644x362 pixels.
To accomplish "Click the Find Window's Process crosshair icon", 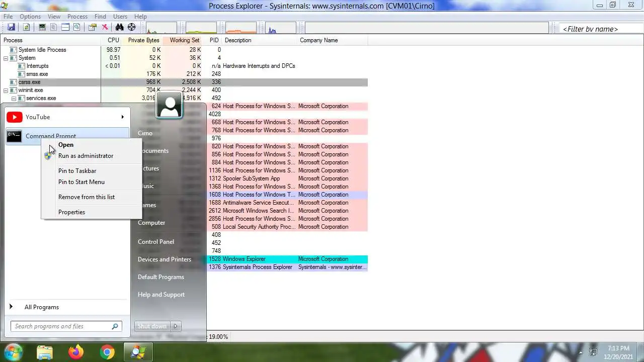I will click(132, 28).
